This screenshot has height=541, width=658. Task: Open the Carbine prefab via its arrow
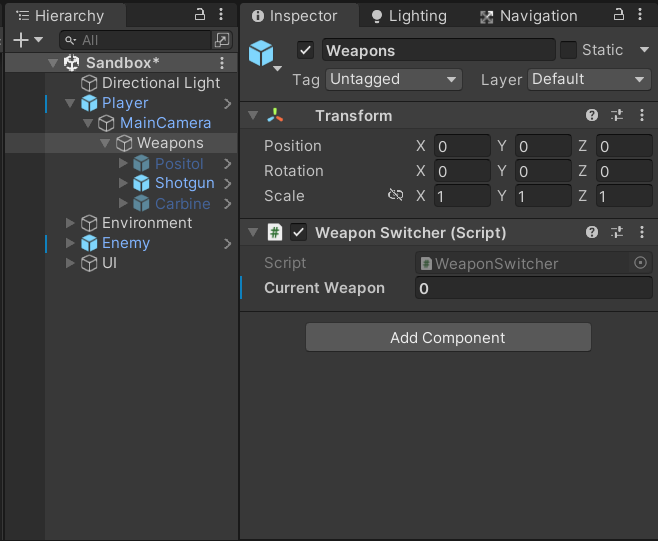tap(227, 204)
